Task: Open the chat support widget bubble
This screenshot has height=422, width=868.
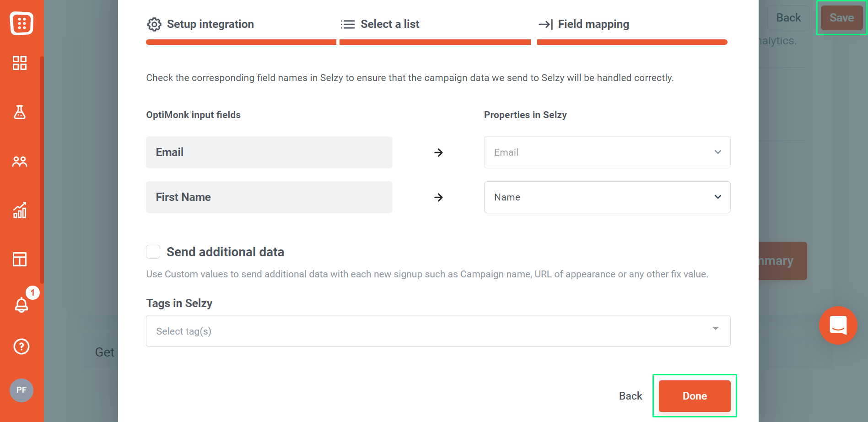Action: (x=838, y=325)
